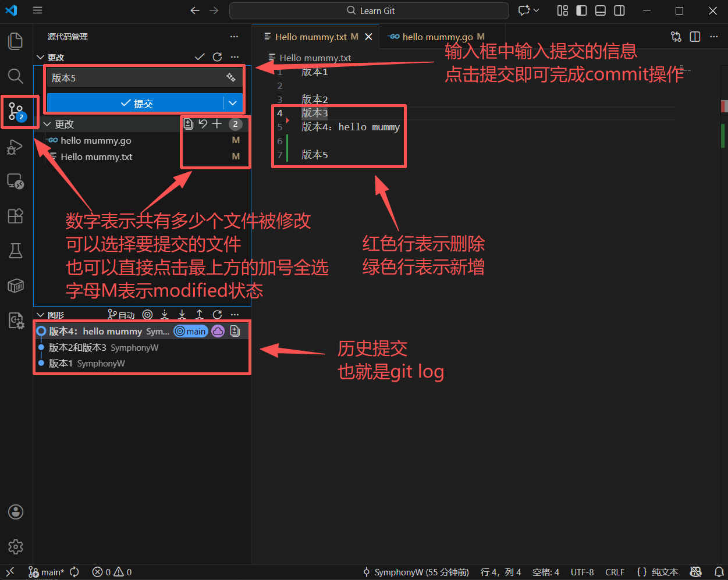The height and width of the screenshot is (580, 728).
Task: Generate commit message with the sparkle icon
Action: (x=231, y=77)
